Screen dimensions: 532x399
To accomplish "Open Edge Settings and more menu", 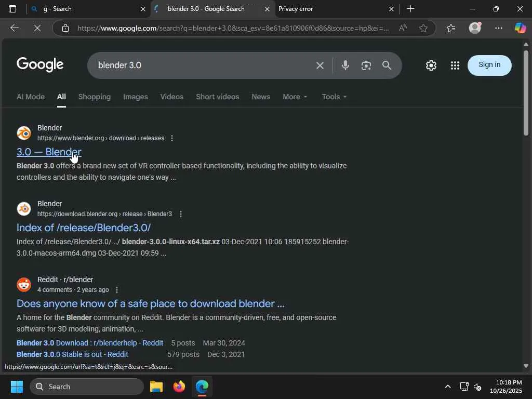I will (x=498, y=28).
